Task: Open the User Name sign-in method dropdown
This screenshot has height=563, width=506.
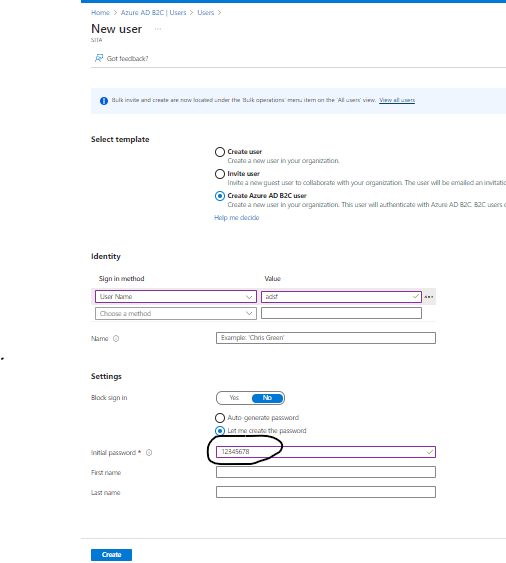Action: pos(176,297)
